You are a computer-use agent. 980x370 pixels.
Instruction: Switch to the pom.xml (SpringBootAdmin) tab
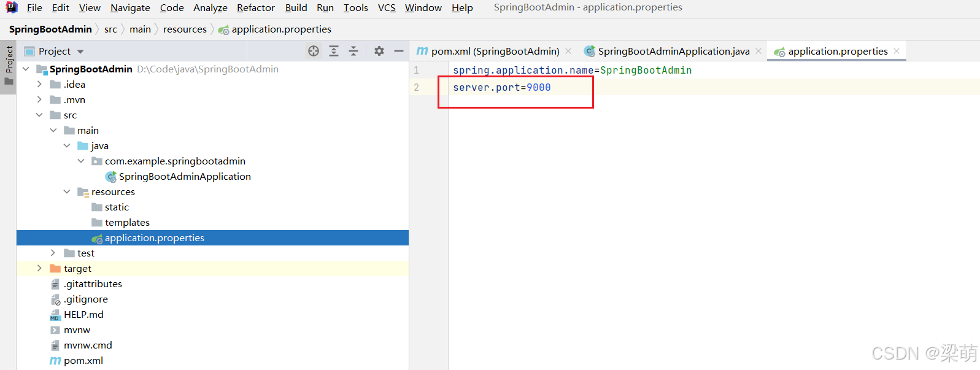pos(495,51)
